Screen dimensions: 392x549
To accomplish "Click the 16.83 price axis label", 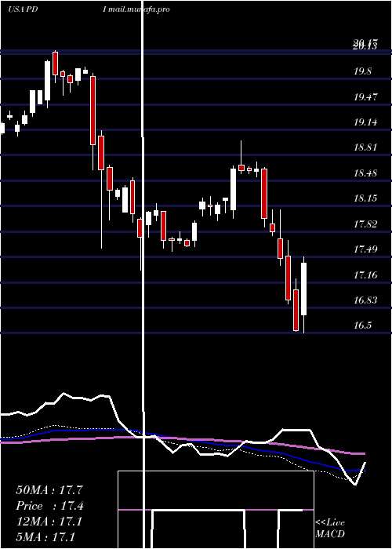I will 365,300.
